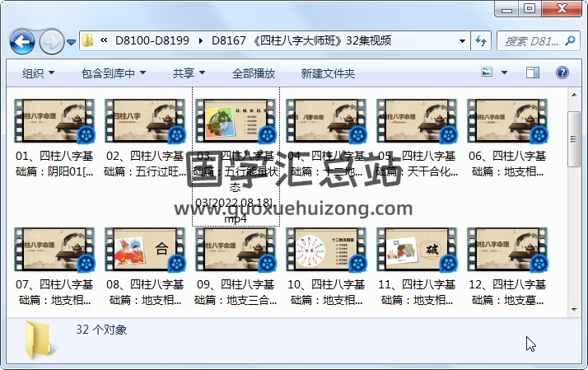
Task: Click 32 个对象 status text
Action: [101, 330]
